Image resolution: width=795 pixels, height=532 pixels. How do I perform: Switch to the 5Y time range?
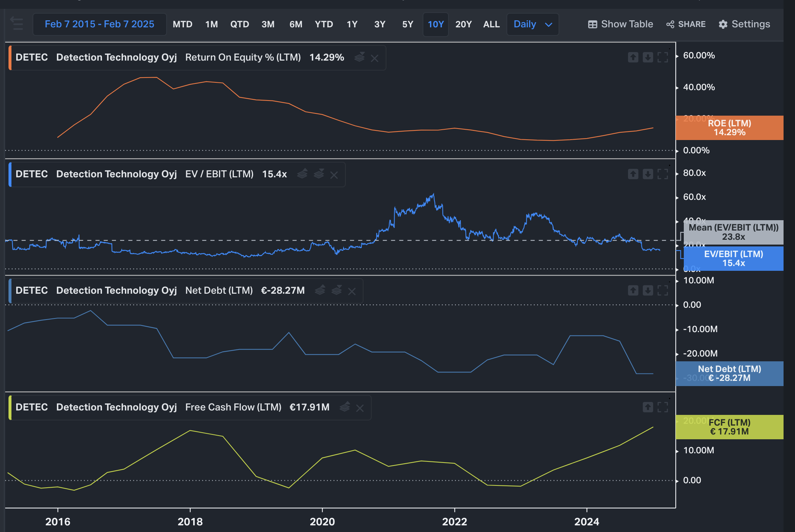point(407,24)
